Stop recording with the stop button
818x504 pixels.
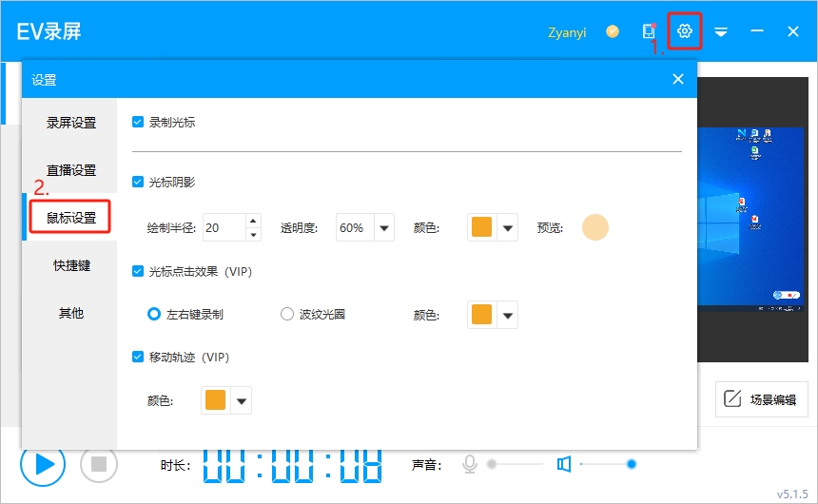(x=99, y=464)
